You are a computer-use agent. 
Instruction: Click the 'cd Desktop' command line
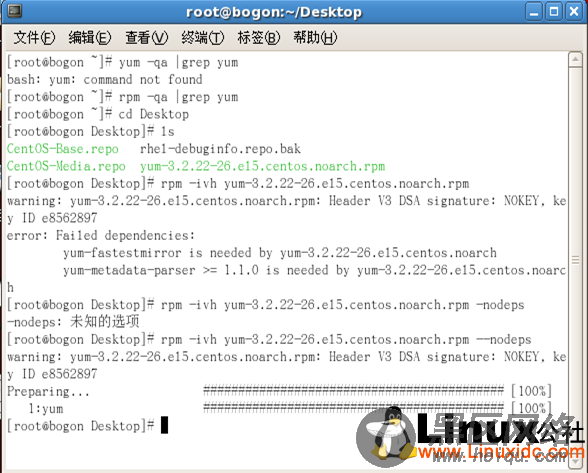(x=98, y=114)
